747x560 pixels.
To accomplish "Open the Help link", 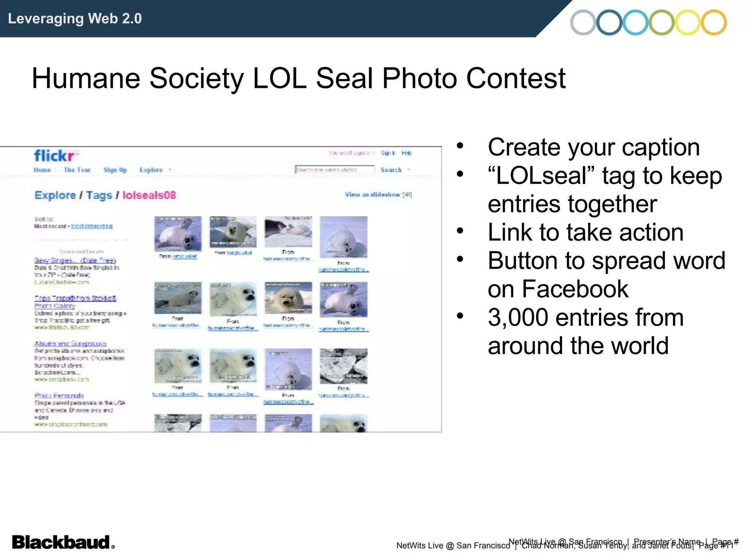I will pyautogui.click(x=407, y=153).
